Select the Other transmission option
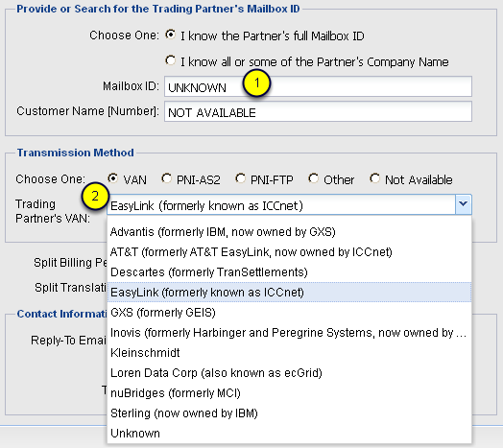The image size is (503, 448). coord(313,178)
